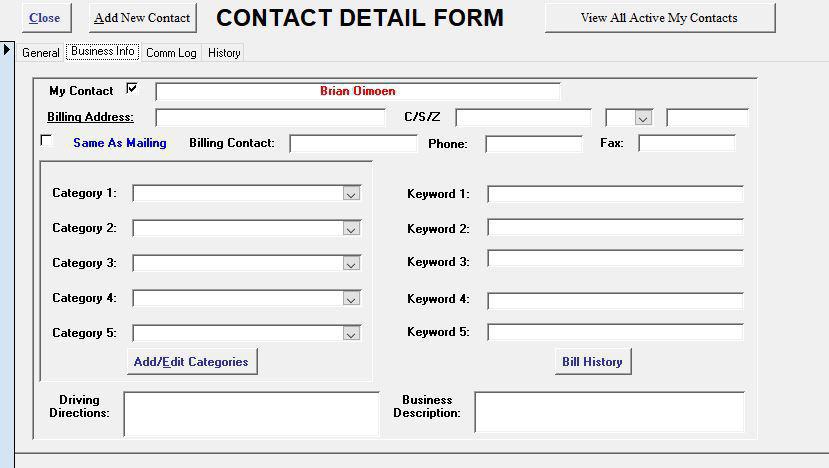Click the Close button
Viewport: 829px width, 468px height.
coord(44,18)
